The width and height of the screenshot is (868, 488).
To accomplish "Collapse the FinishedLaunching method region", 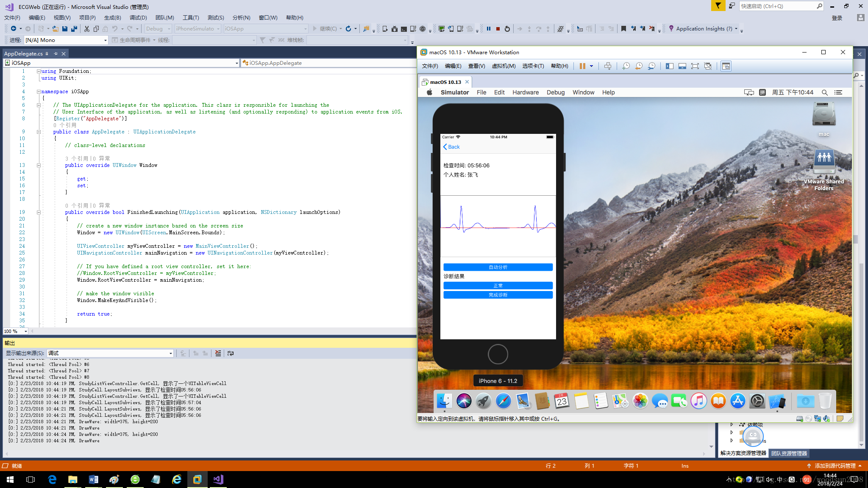I will tap(39, 212).
